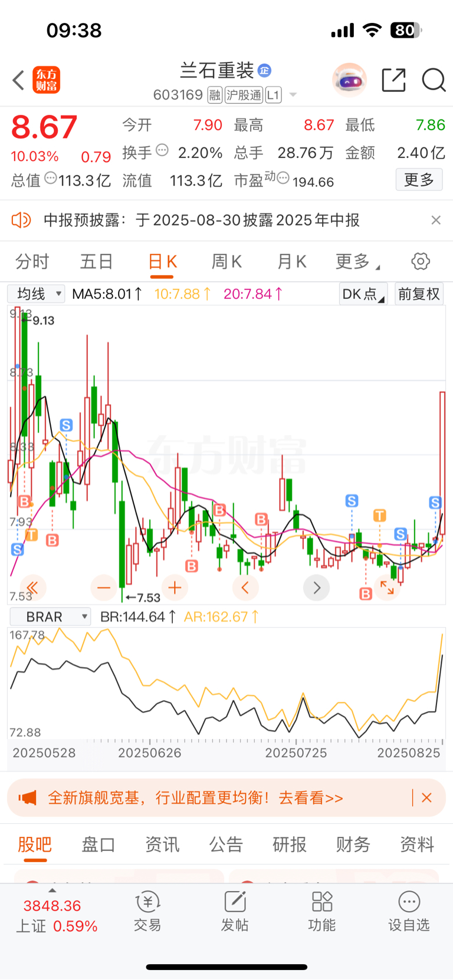The width and height of the screenshot is (453, 980).
Task: Expand the 更多 chart period menu
Action: [357, 261]
